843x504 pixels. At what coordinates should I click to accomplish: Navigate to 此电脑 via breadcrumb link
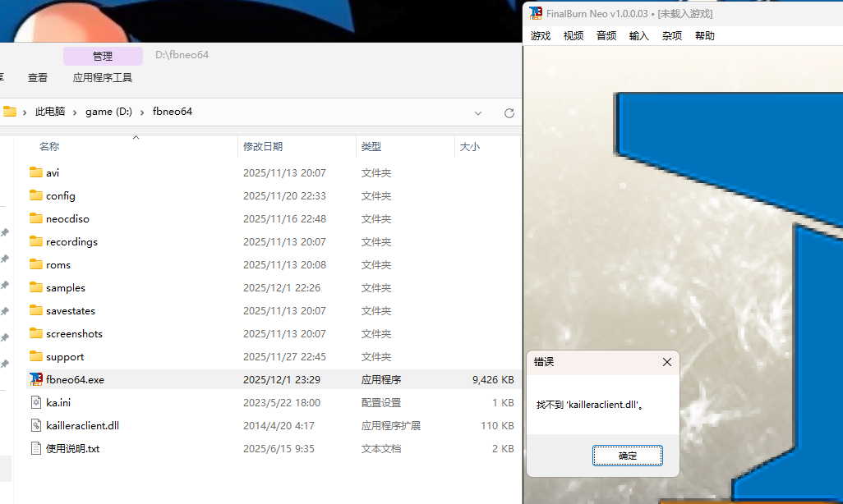pyautogui.click(x=50, y=111)
